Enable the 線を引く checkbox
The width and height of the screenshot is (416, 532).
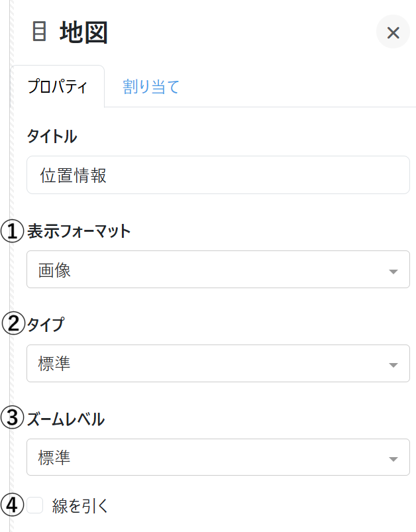click(35, 506)
